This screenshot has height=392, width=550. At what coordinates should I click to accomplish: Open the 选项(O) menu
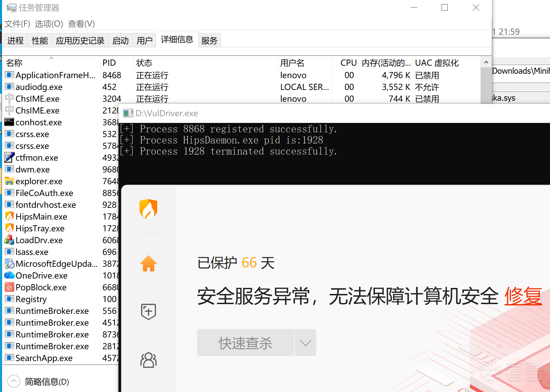(49, 24)
